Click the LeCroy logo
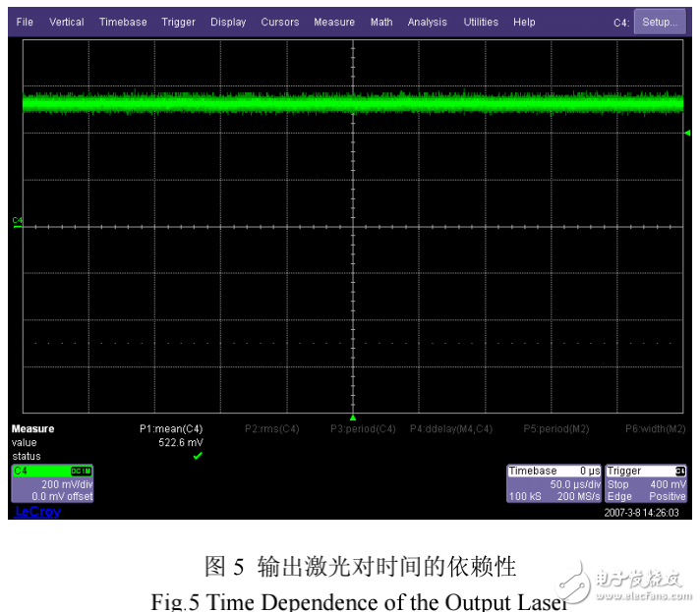The height and width of the screenshot is (612, 700). click(x=37, y=512)
